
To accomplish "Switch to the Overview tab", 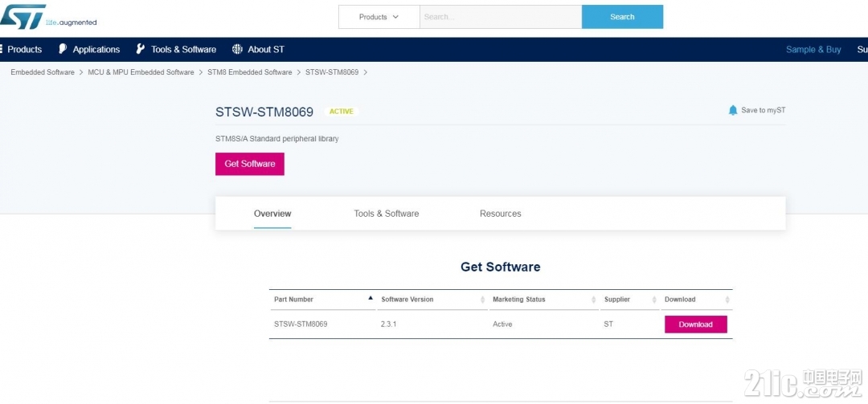I will [x=272, y=214].
